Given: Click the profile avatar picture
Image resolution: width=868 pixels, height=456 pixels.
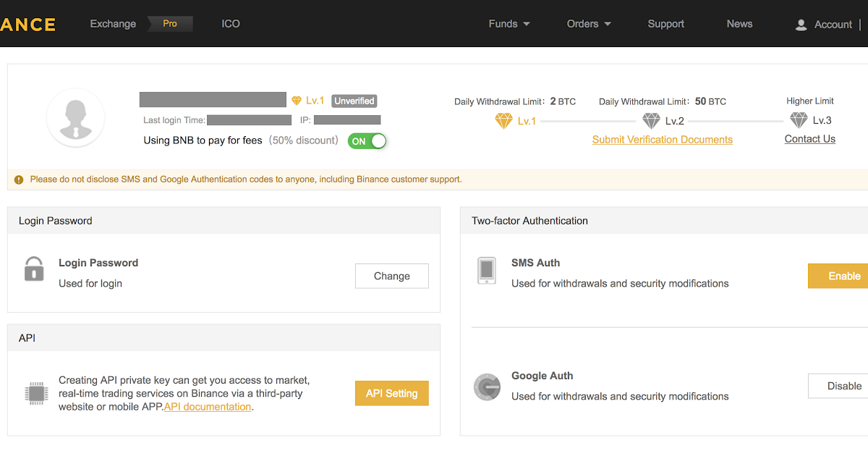Looking at the screenshot, I should 75,117.
